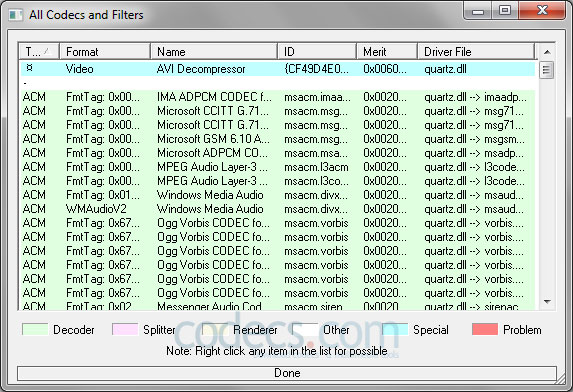
Task: Click the msacm.imaa... ID cell
Action: 317,97
